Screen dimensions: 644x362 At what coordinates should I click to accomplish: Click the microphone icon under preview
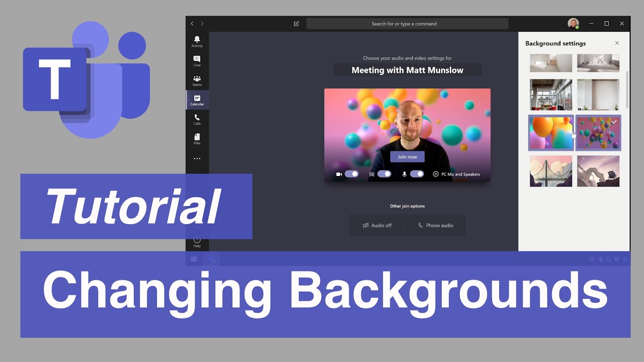(404, 174)
